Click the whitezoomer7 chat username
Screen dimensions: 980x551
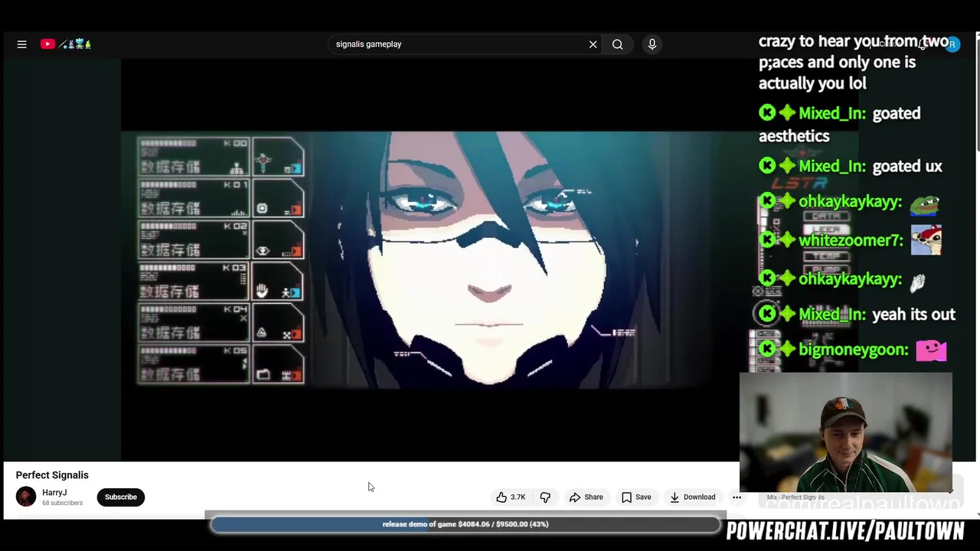coord(851,240)
